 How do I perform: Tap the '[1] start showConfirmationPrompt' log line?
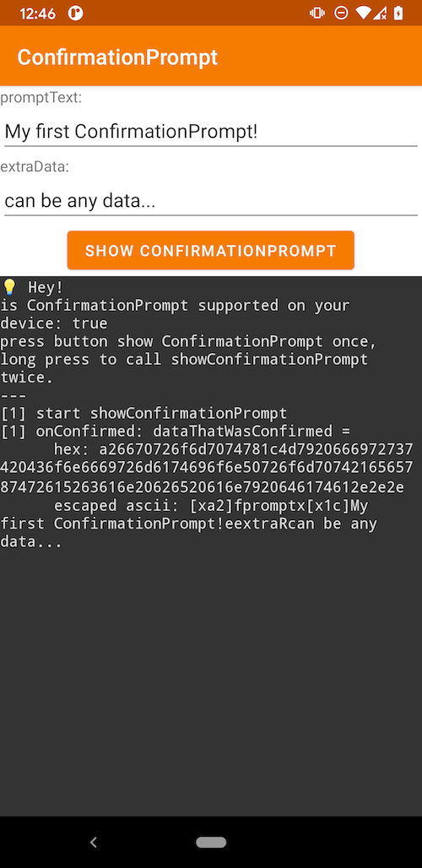coord(143,413)
